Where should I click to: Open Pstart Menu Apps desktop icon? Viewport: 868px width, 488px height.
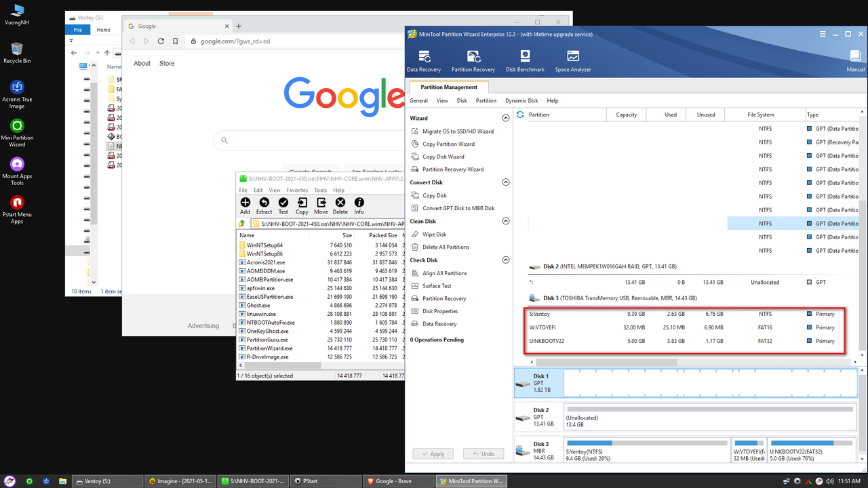17,210
